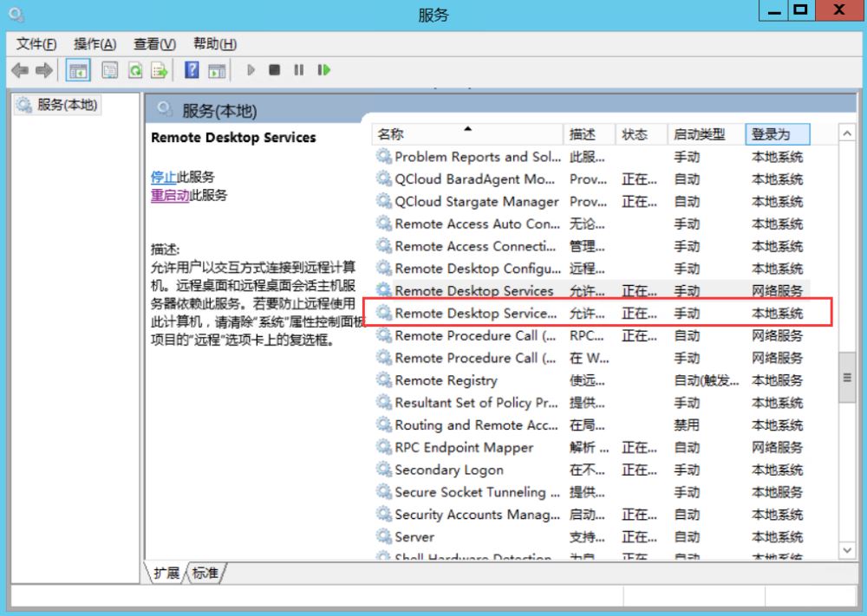Screen dimensions: 867x616
Task: Click the scrollbar up arrow
Action: [x=846, y=133]
